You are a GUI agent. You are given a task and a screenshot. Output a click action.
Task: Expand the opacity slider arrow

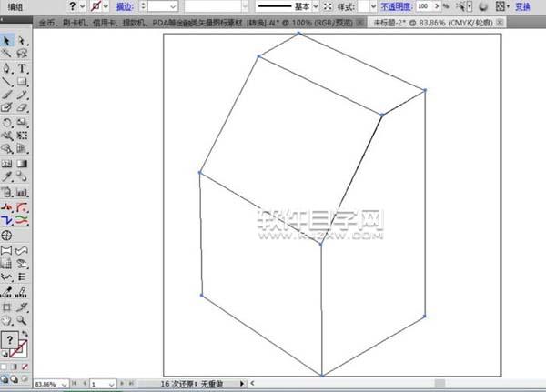[x=437, y=6]
